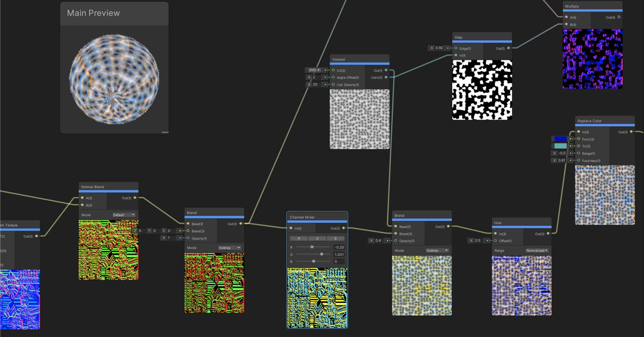Open the blue From color swatch

(560, 139)
